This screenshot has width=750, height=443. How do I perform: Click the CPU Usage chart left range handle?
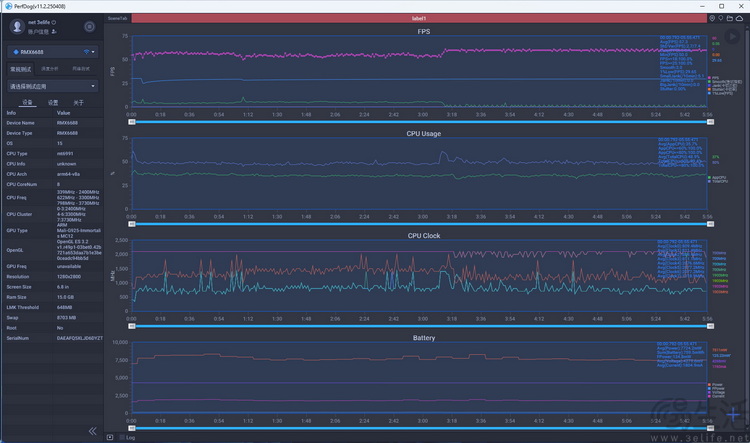[x=132, y=224]
